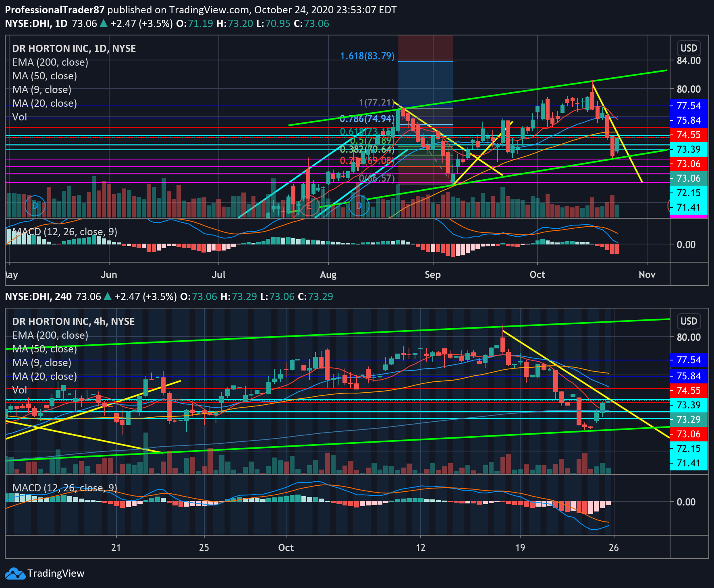Click the NYSE:DHI, 1D symbol header
Image resolution: width=714 pixels, height=588 pixels.
(x=36, y=24)
